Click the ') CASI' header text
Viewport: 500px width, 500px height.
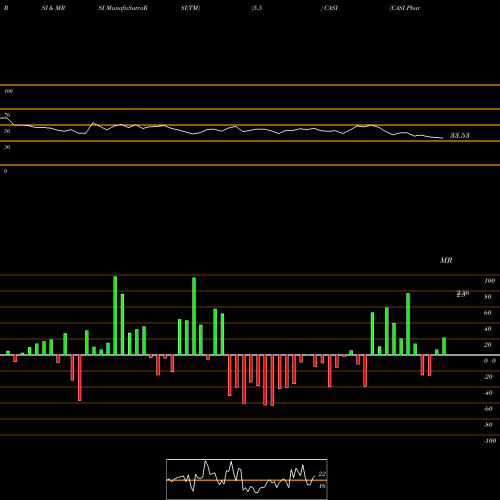329,8
